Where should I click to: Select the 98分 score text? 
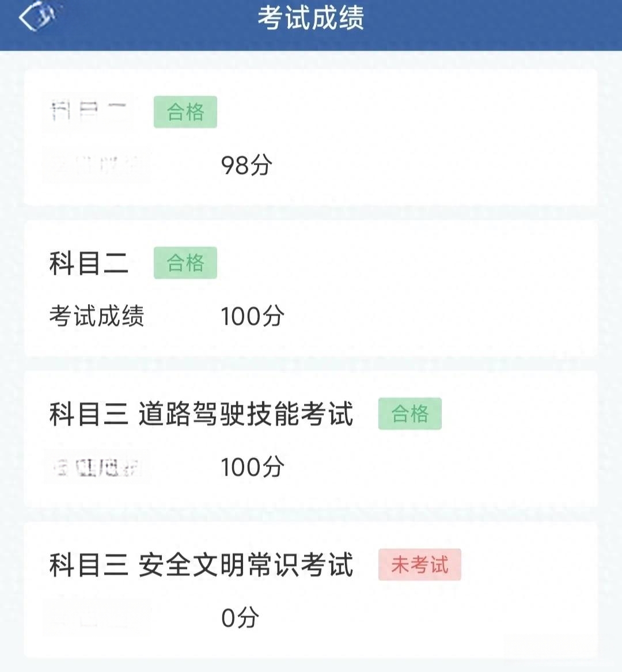pyautogui.click(x=246, y=165)
